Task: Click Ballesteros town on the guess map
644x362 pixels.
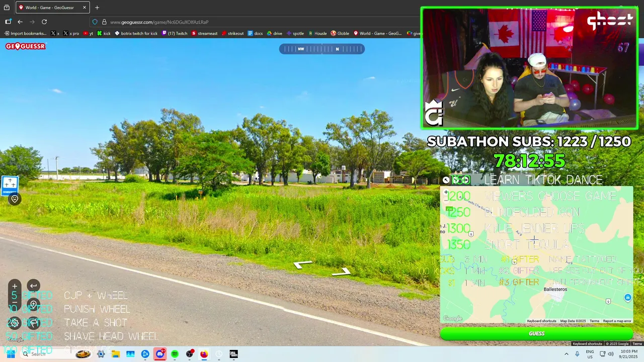Action: (x=555, y=289)
